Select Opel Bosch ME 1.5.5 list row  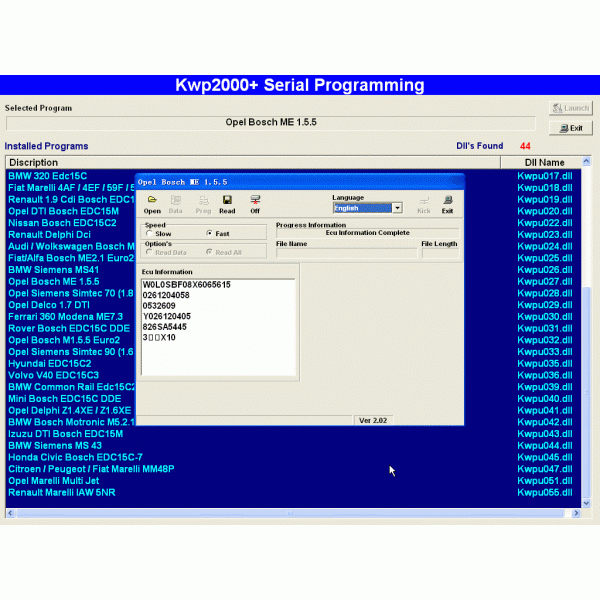click(x=54, y=282)
